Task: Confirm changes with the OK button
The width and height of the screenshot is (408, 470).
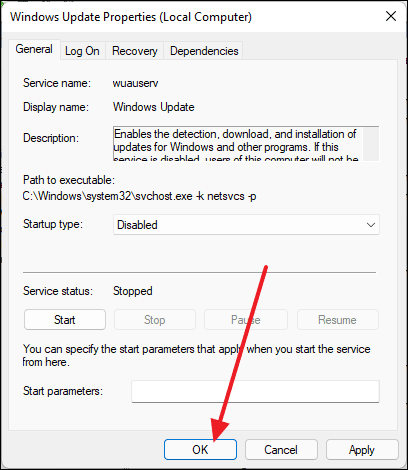Action: (200, 450)
